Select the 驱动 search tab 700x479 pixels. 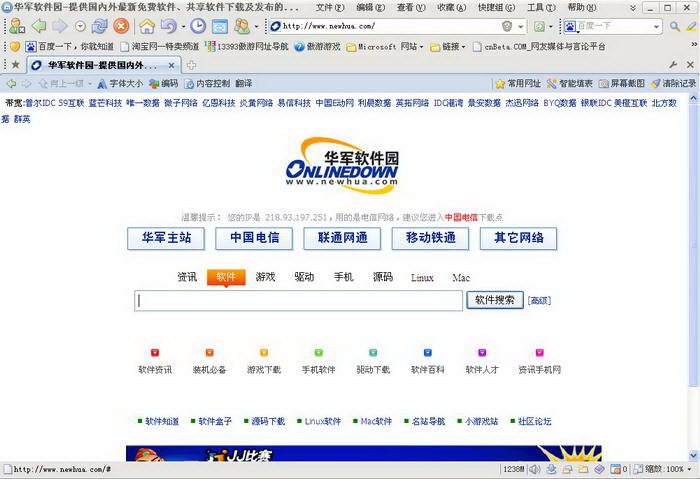[x=304, y=277]
